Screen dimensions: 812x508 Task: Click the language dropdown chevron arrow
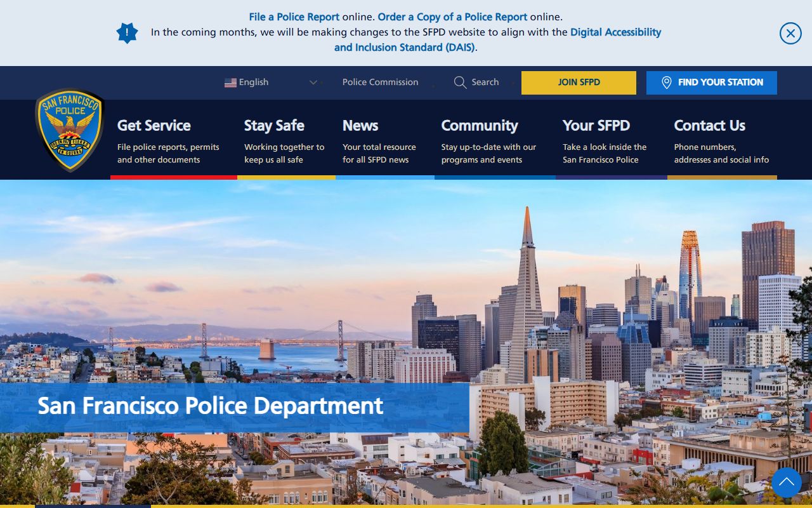click(313, 83)
